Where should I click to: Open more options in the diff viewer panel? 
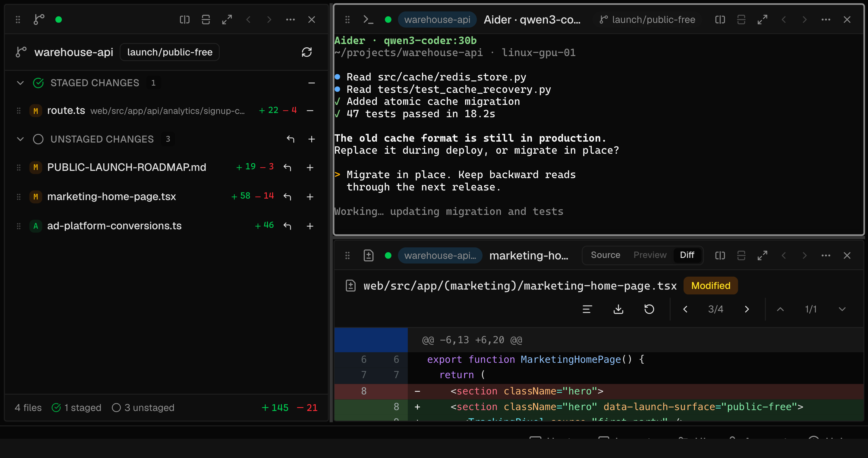tap(826, 256)
